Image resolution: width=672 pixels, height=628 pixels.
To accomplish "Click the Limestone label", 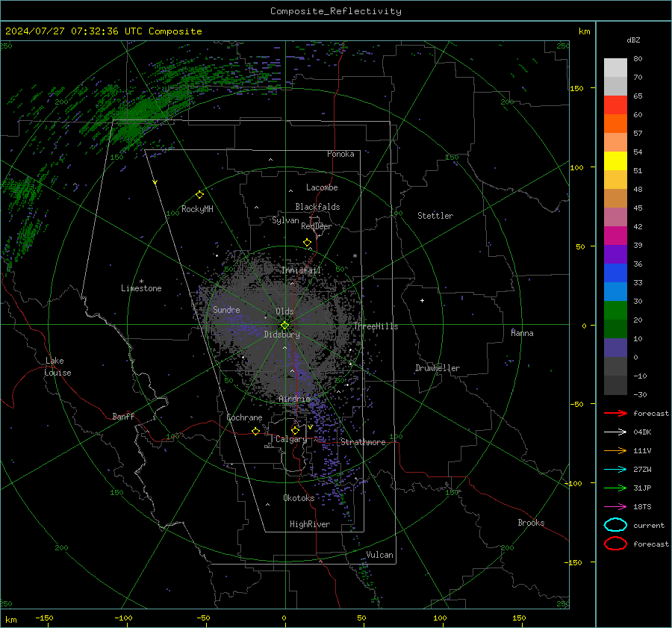I will point(141,288).
